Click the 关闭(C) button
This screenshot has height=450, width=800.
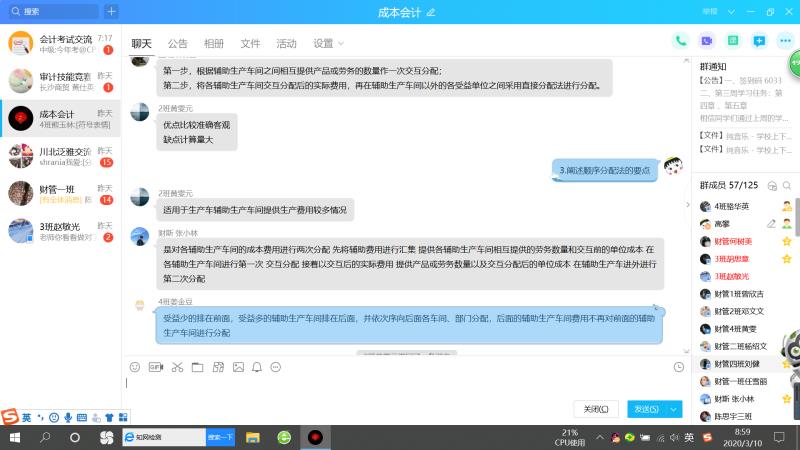coord(596,409)
